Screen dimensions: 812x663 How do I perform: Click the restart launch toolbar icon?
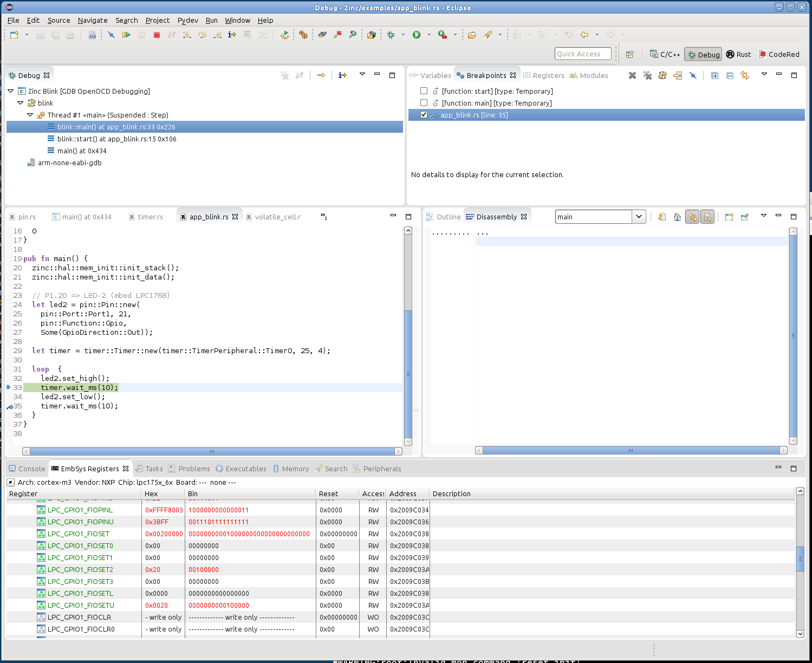(284, 35)
